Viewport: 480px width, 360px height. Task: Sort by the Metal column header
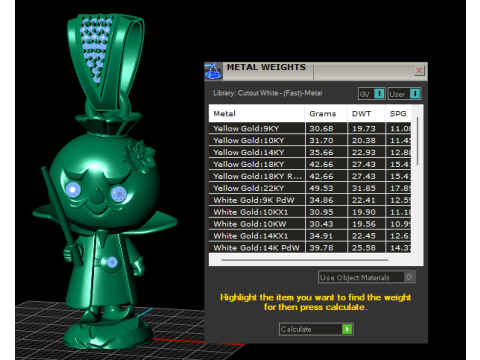tap(256, 114)
